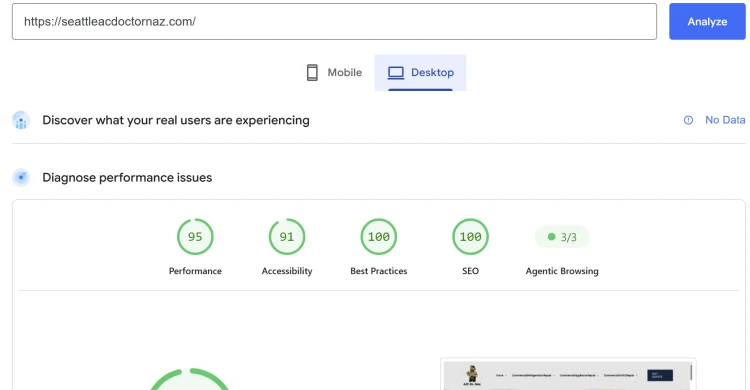Jump to Best Practices score 100 gauge
This screenshot has width=750, height=390.
tap(379, 236)
